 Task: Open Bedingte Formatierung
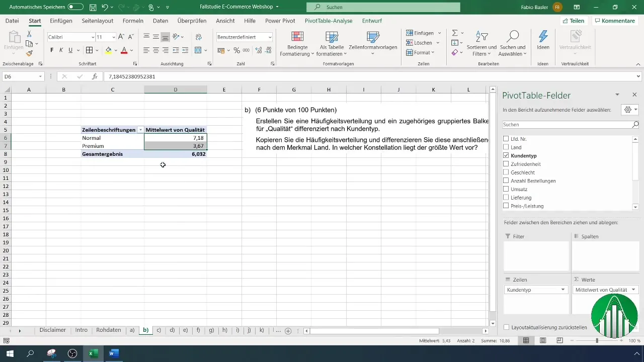click(297, 44)
